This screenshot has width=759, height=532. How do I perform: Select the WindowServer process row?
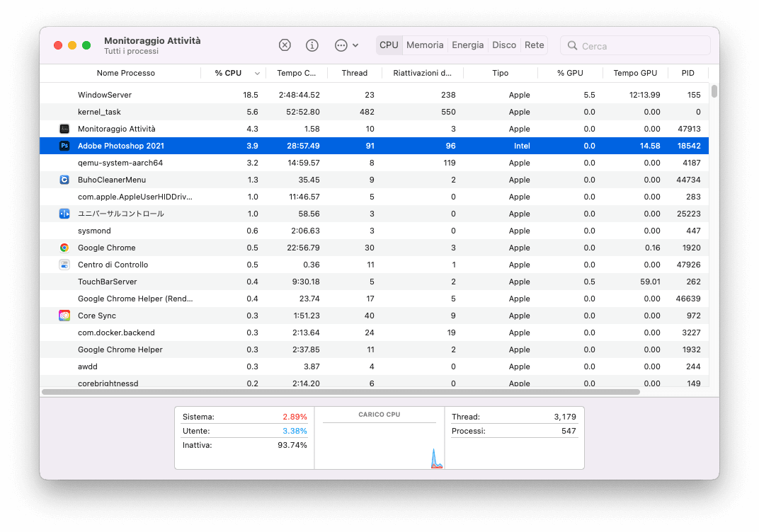[374, 95]
